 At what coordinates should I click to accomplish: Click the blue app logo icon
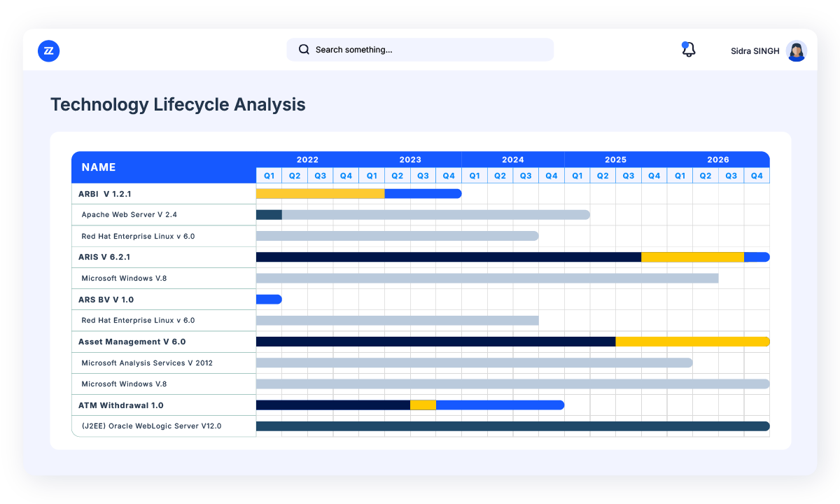pyautogui.click(x=48, y=50)
